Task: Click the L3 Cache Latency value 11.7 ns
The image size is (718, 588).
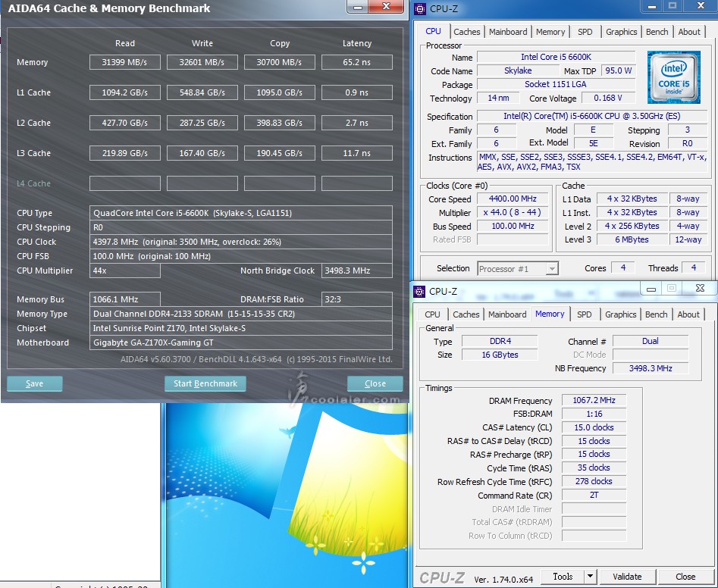Action: [356, 153]
